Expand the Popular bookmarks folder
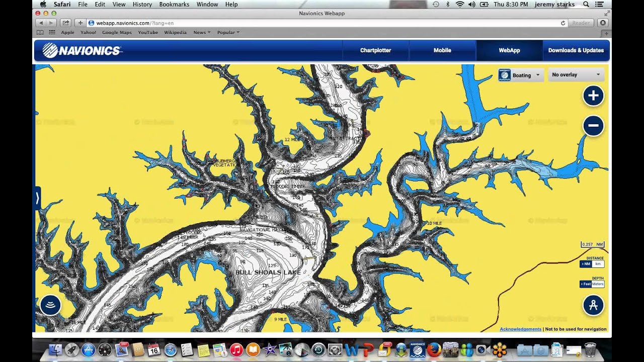 228,32
